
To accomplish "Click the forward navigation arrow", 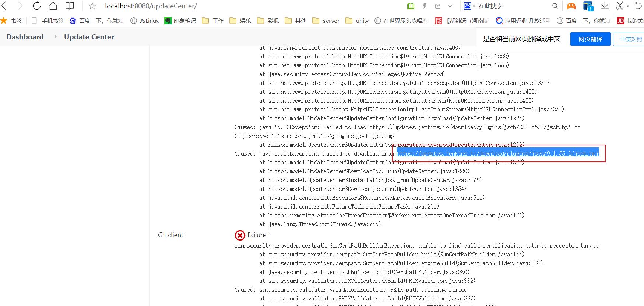I will [x=20, y=6].
